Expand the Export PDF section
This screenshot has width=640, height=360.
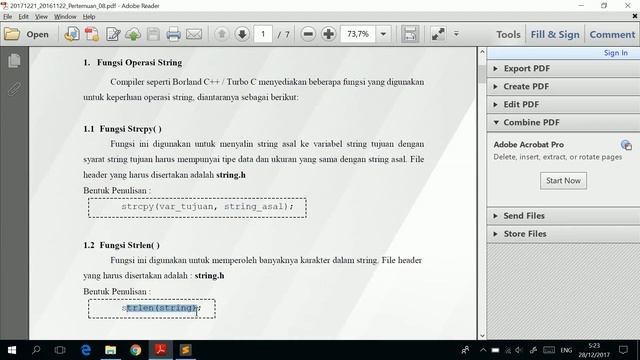(563, 69)
